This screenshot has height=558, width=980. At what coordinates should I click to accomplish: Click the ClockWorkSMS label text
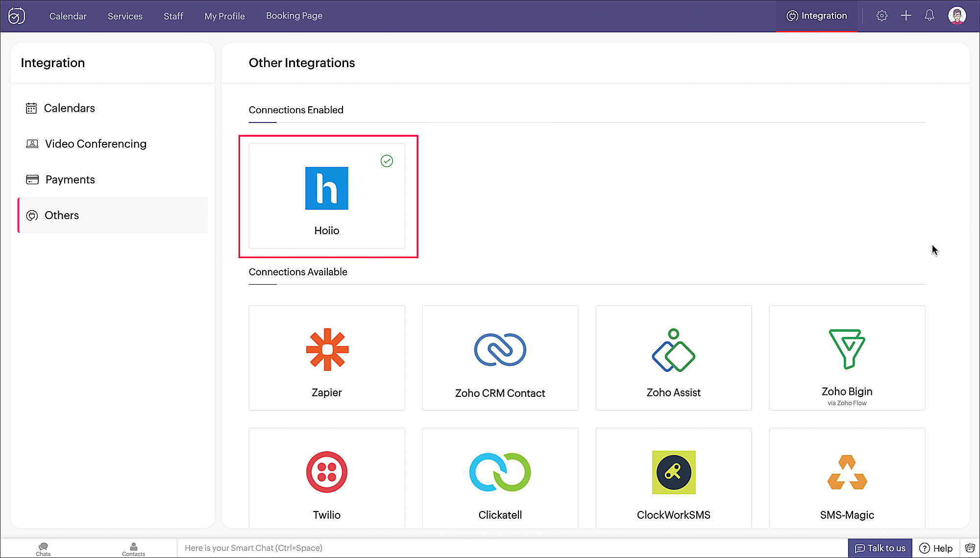click(673, 515)
